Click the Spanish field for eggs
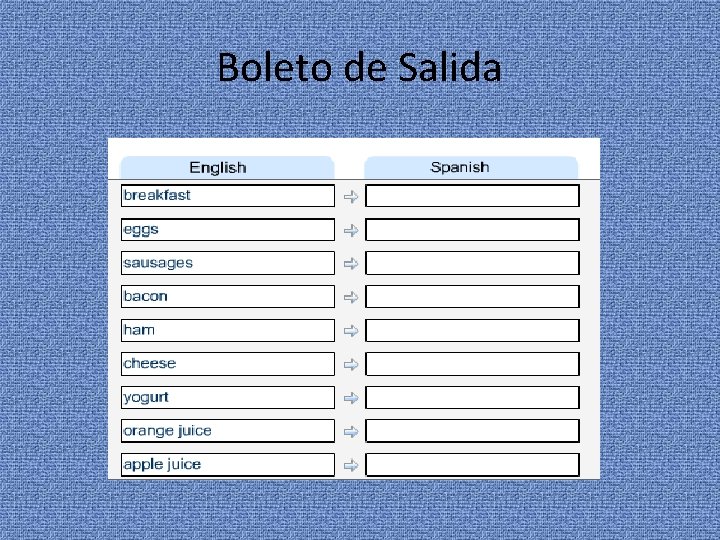Image resolution: width=720 pixels, height=540 pixels. click(472, 230)
